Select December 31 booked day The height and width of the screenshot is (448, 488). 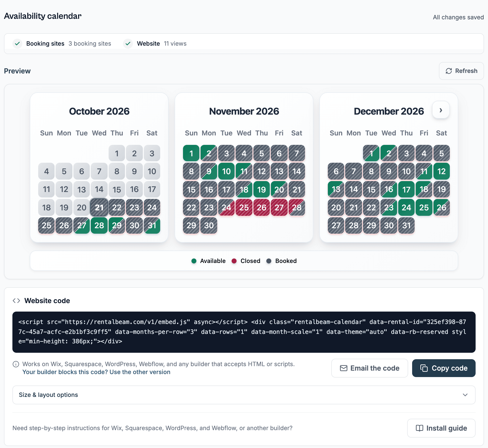coord(406,225)
